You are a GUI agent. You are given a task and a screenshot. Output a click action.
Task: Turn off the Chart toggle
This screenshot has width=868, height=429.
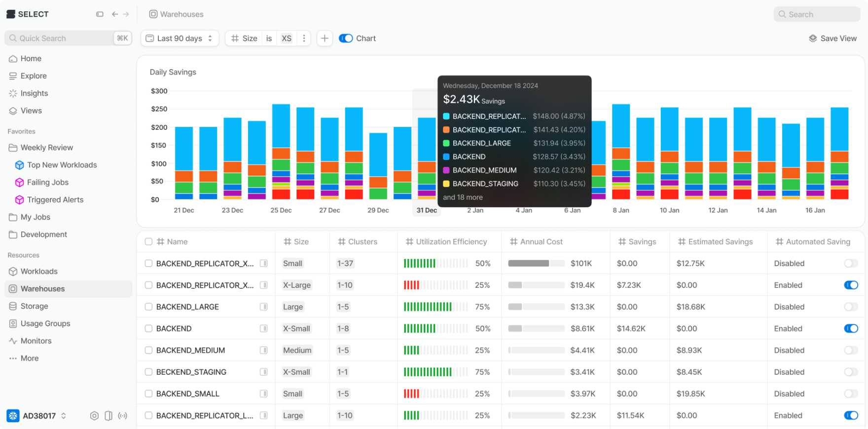click(346, 39)
